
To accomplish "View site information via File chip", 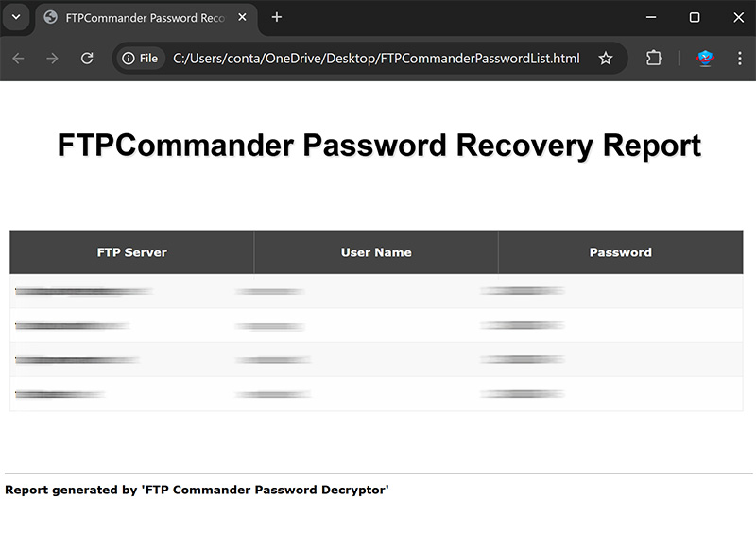I will (x=140, y=59).
